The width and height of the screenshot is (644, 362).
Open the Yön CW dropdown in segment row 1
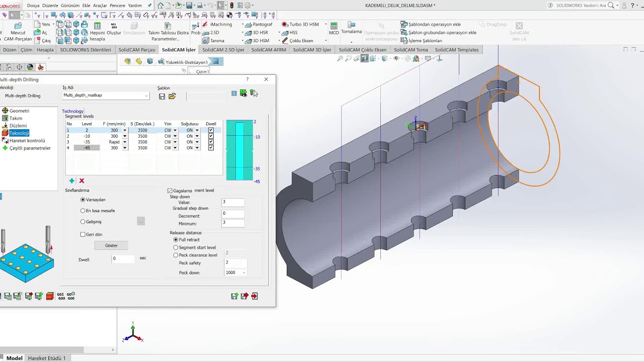175,130
